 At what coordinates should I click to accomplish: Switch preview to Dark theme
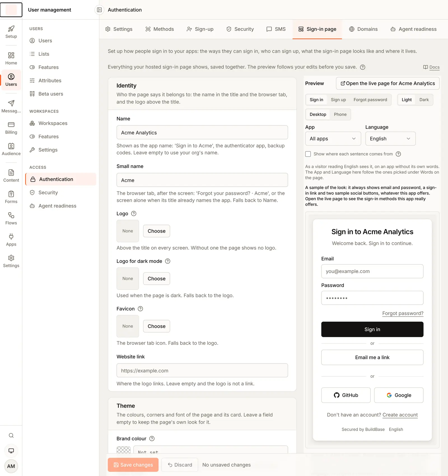[424, 100]
